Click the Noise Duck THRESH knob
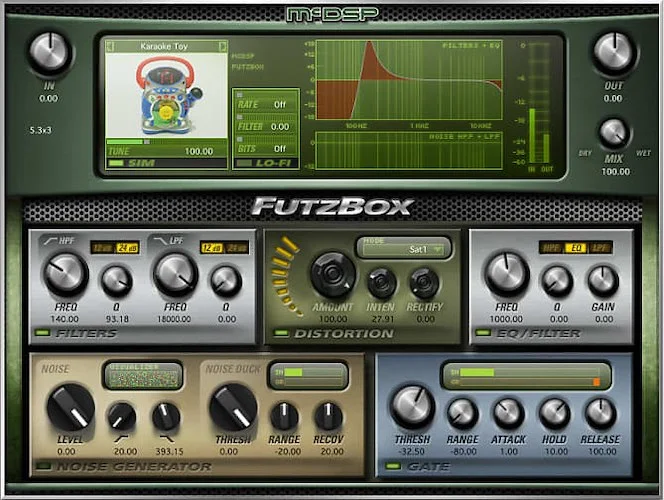 [x=232, y=407]
